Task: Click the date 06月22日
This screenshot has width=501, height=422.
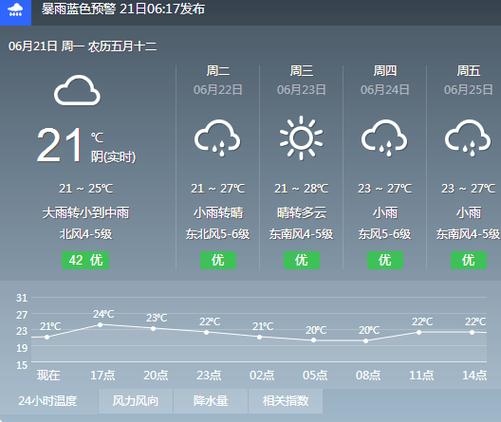Action: pyautogui.click(x=218, y=90)
